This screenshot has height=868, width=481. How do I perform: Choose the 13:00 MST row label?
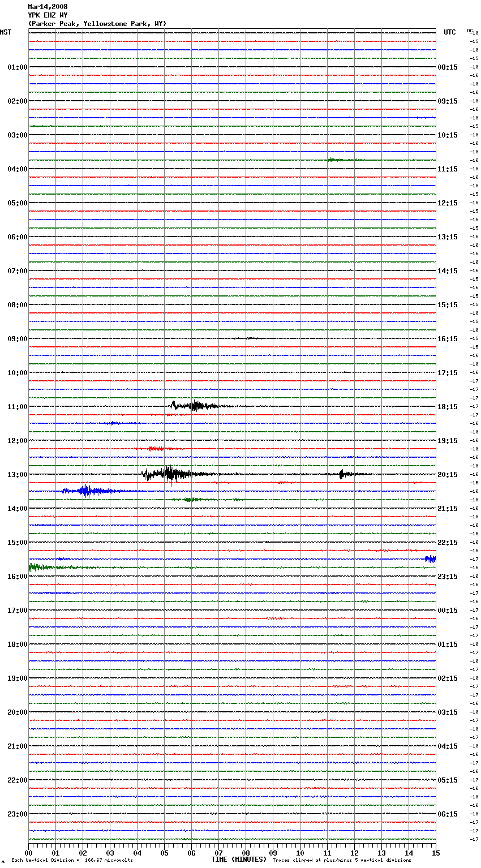tap(17, 475)
